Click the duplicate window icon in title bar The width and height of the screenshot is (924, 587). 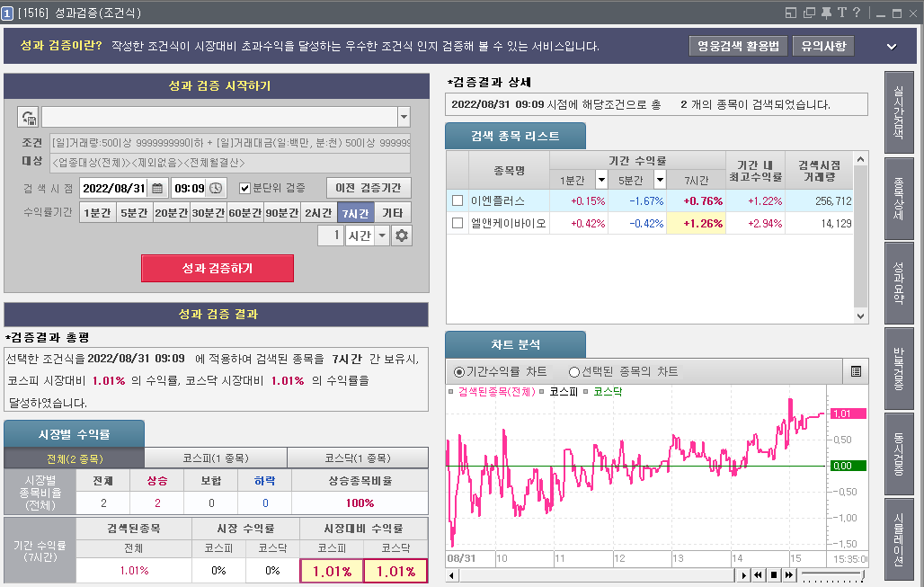tap(809, 13)
